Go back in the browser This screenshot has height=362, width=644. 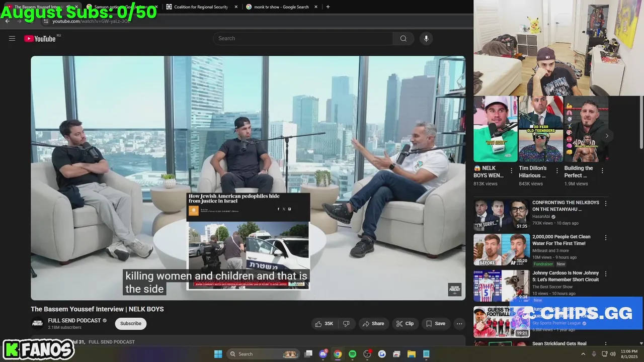click(7, 21)
